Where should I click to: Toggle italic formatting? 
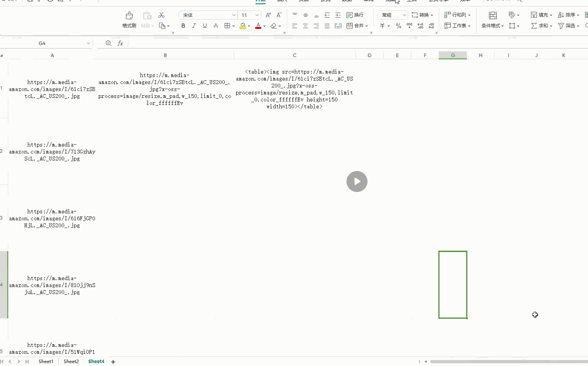coord(194,26)
